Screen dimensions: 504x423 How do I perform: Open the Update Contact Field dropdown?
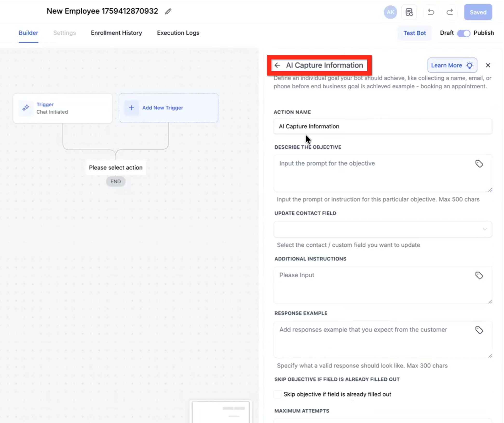coord(382,229)
